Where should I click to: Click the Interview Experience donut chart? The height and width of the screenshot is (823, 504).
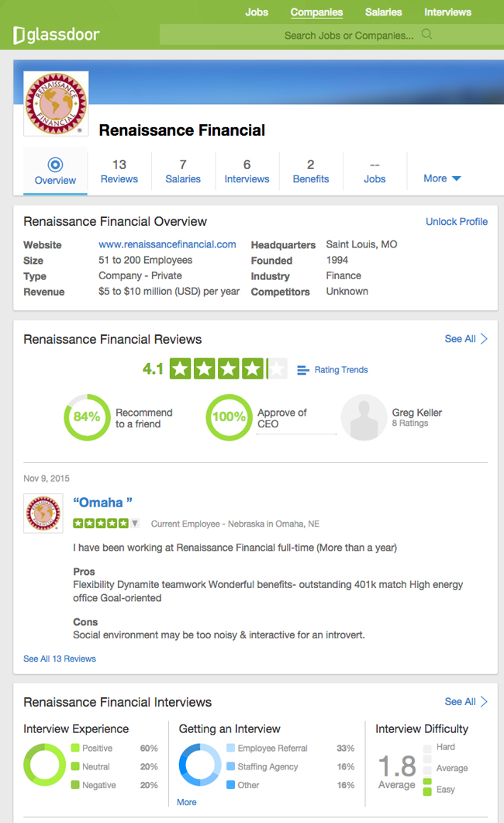tap(44, 766)
